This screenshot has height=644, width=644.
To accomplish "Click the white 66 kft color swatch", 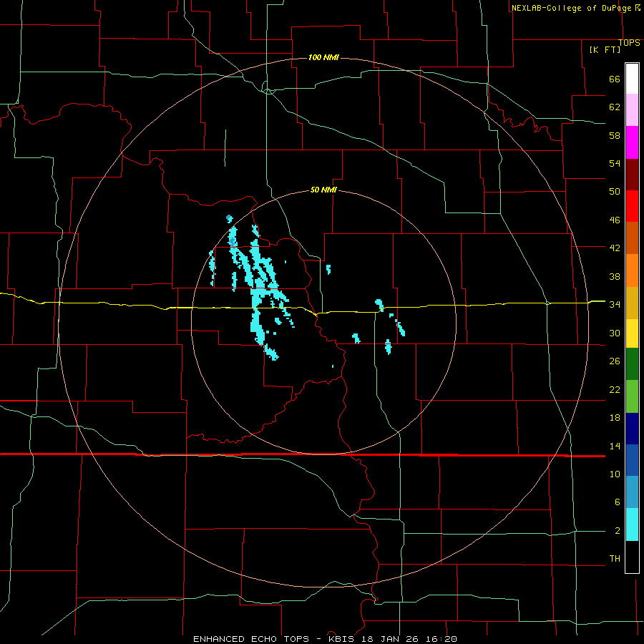I will (x=632, y=79).
